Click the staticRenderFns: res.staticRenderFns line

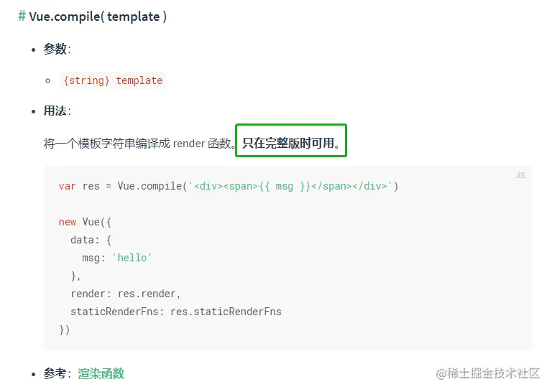[175, 312]
